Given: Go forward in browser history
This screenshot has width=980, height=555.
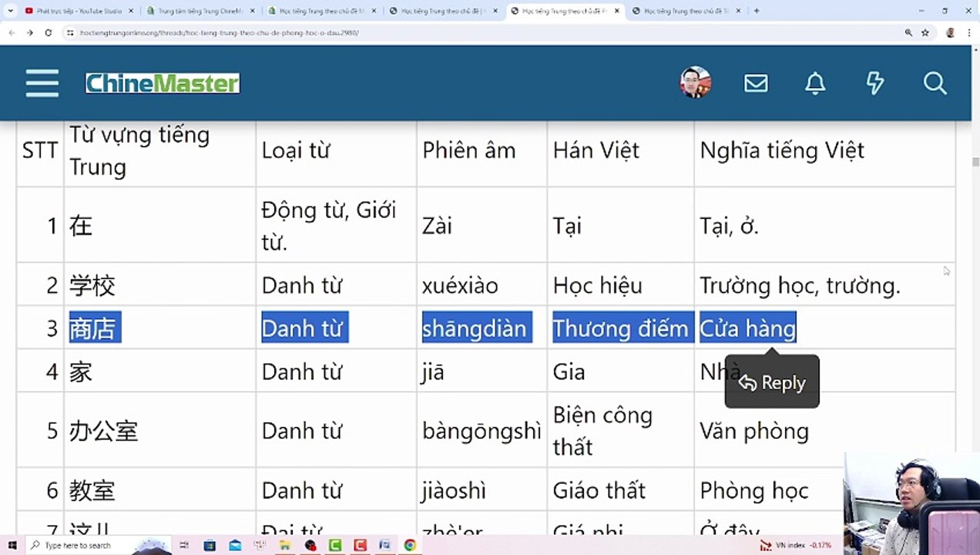Looking at the screenshot, I should pos(29,33).
